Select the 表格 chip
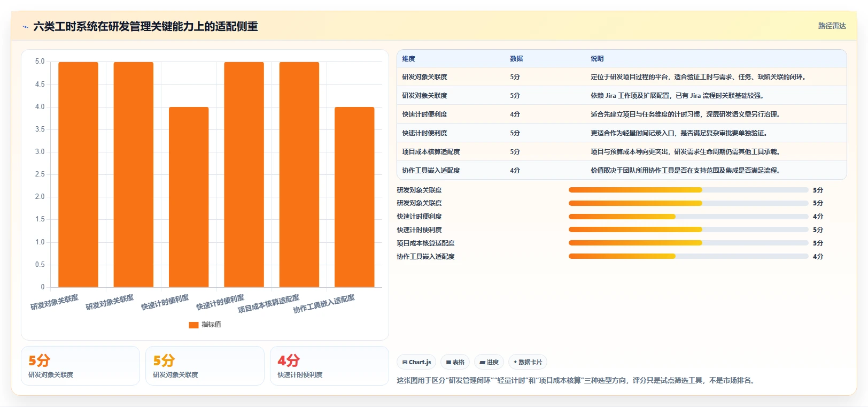The height and width of the screenshot is (407, 868). [455, 362]
